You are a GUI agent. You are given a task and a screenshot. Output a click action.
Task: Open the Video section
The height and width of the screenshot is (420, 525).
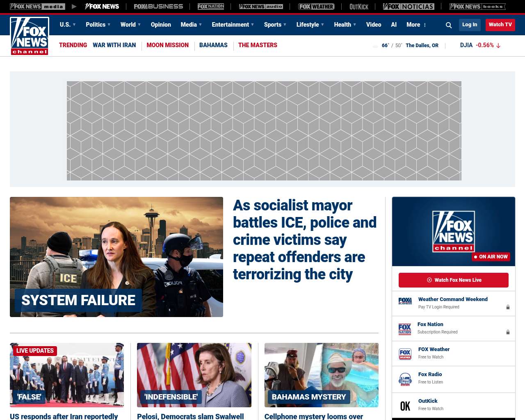(374, 25)
